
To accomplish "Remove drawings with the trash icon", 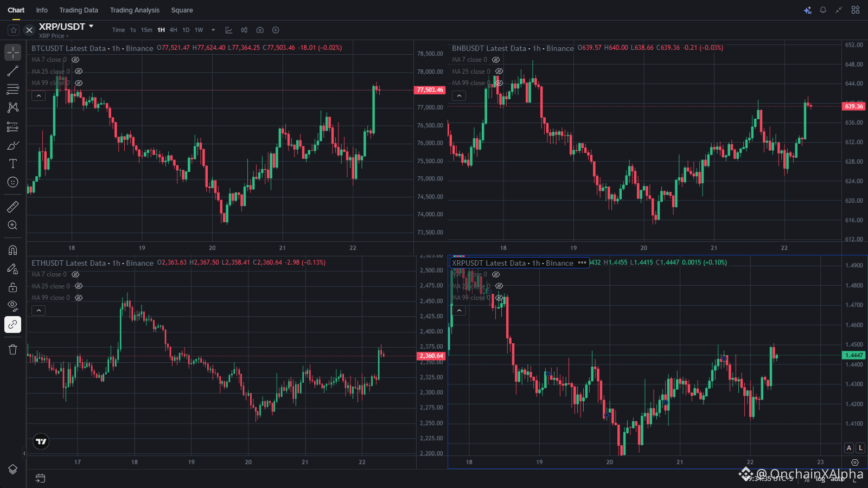I will 13,349.
